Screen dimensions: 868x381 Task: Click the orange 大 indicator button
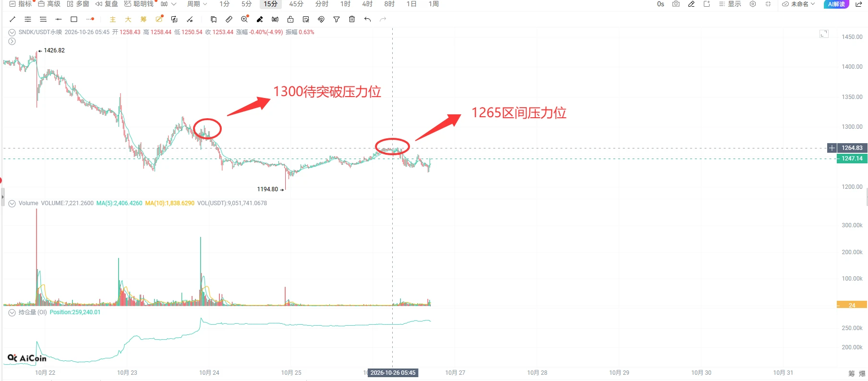pos(128,19)
